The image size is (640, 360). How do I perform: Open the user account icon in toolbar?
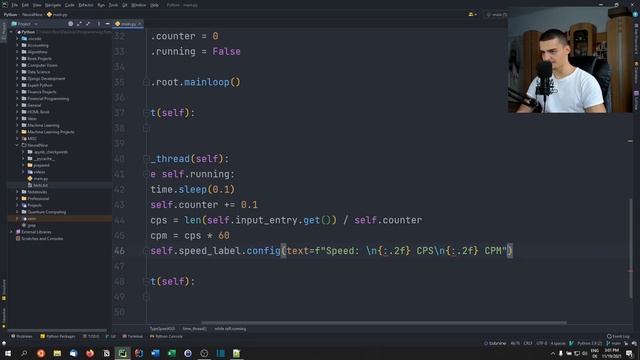pos(472,14)
